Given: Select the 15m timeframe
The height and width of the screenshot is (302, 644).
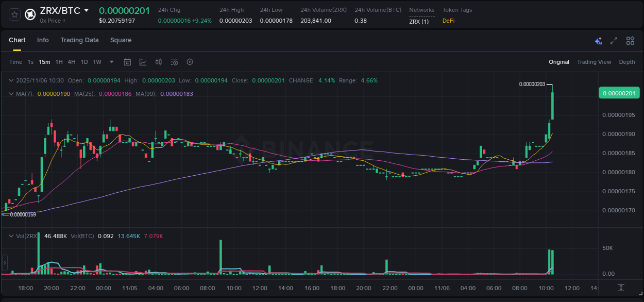Looking at the screenshot, I should tap(44, 62).
